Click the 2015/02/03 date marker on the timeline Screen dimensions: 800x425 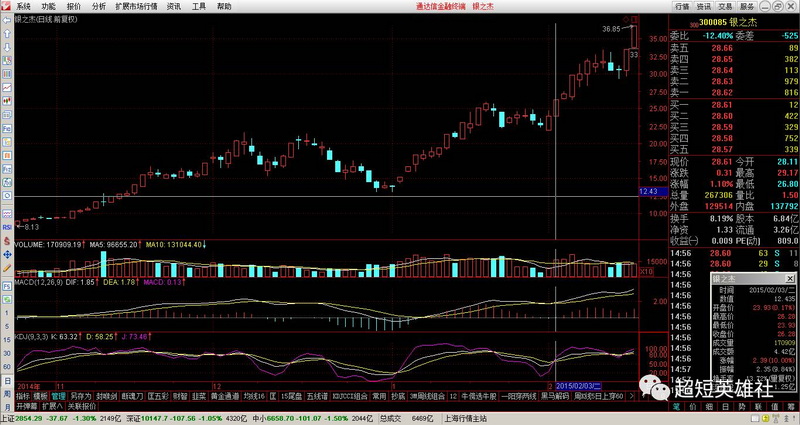(578, 384)
